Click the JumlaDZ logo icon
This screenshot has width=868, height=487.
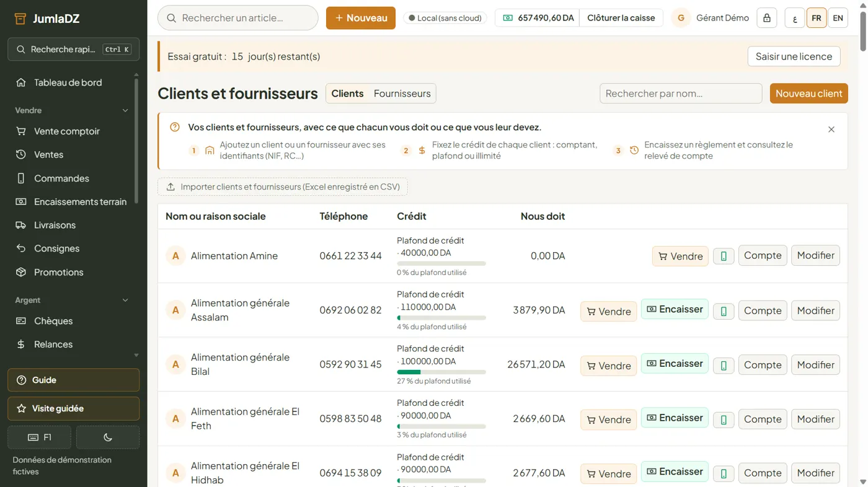(x=20, y=19)
